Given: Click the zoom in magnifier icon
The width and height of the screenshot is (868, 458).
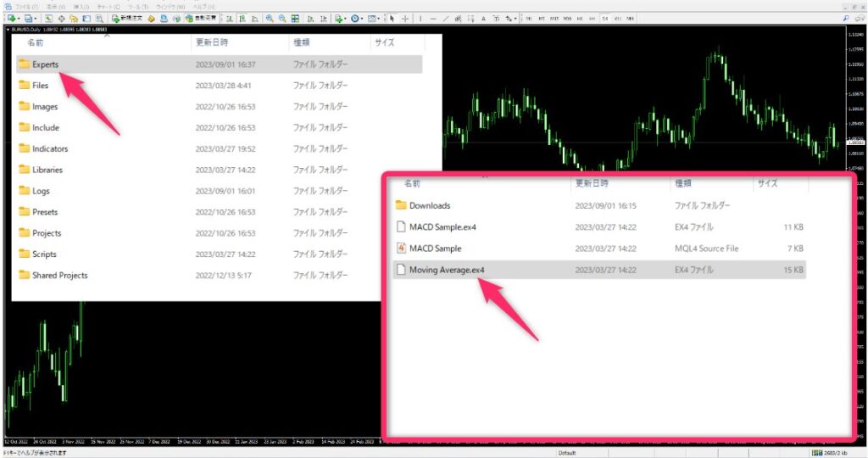Looking at the screenshot, I should coord(269,18).
